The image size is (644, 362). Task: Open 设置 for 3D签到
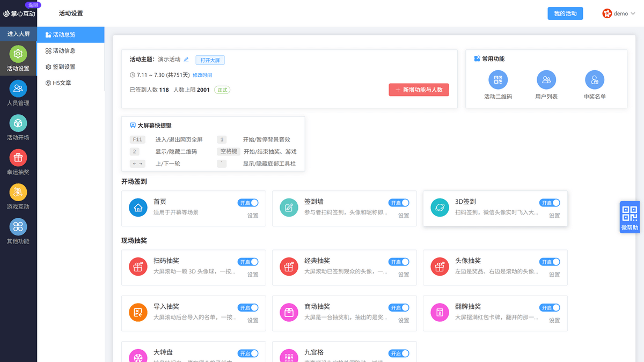[554, 216]
